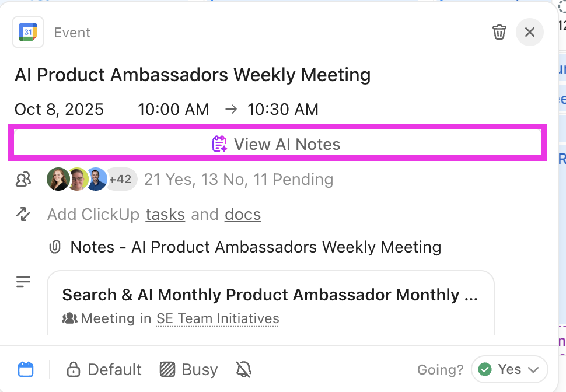Toggle the muted notifications bell
The width and height of the screenshot is (566, 392).
[x=243, y=369]
